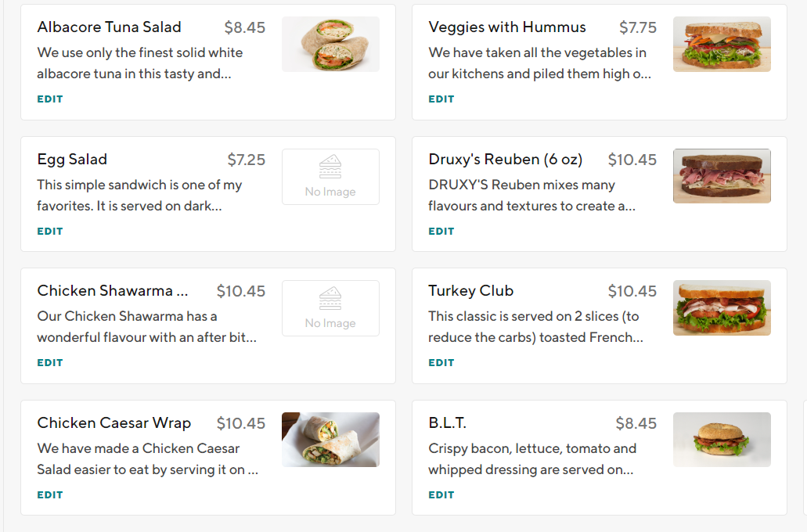807x532 pixels.
Task: Edit the Egg Salad menu item
Action: pos(50,232)
